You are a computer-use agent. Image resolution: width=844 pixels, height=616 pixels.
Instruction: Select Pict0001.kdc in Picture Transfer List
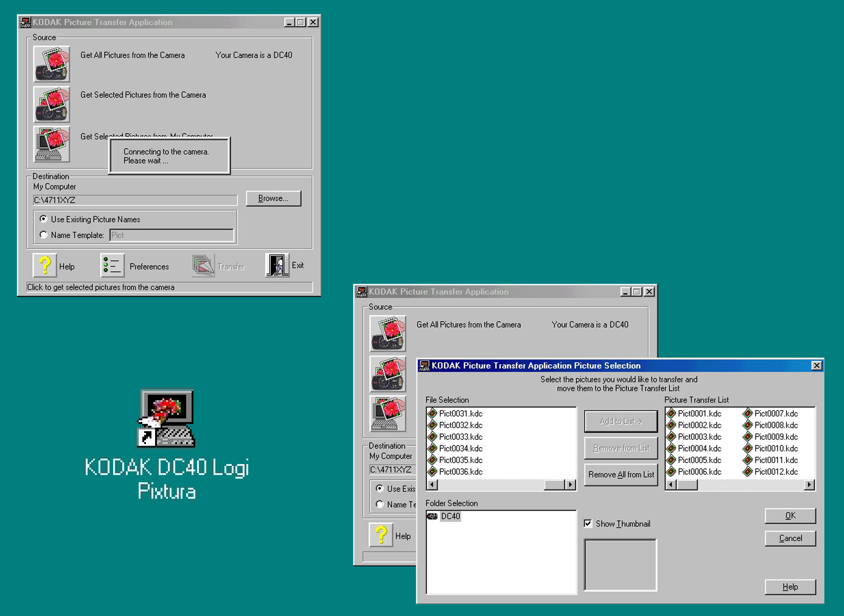[694, 413]
